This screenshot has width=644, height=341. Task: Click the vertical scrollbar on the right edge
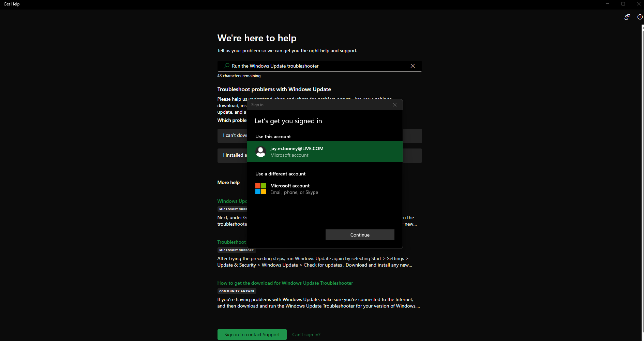point(643,181)
